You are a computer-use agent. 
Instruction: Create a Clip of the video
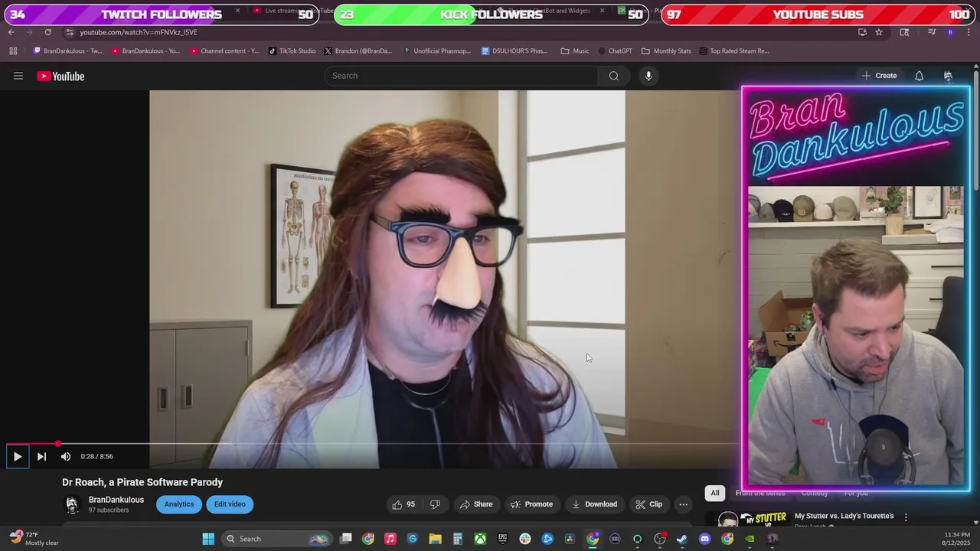pos(648,504)
